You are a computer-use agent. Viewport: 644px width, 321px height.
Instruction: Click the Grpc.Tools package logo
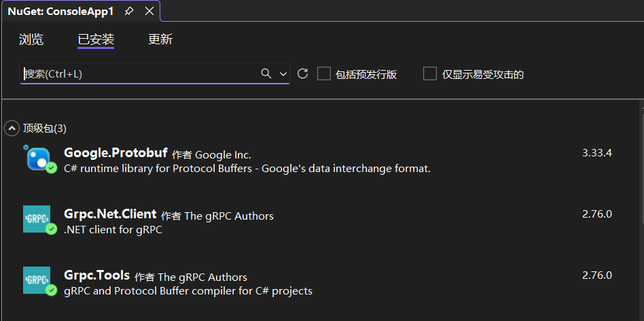point(36,279)
